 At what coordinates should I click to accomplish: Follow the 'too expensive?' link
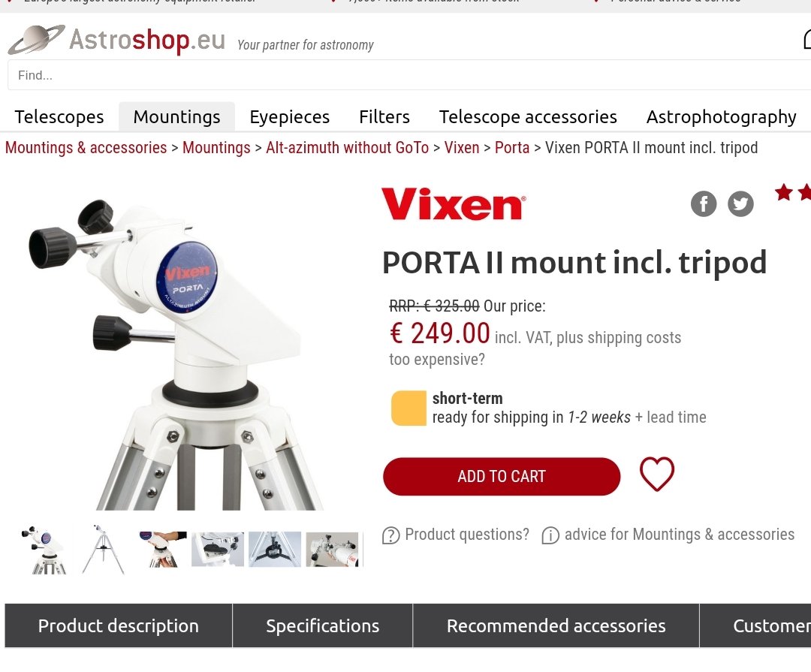tap(437, 360)
